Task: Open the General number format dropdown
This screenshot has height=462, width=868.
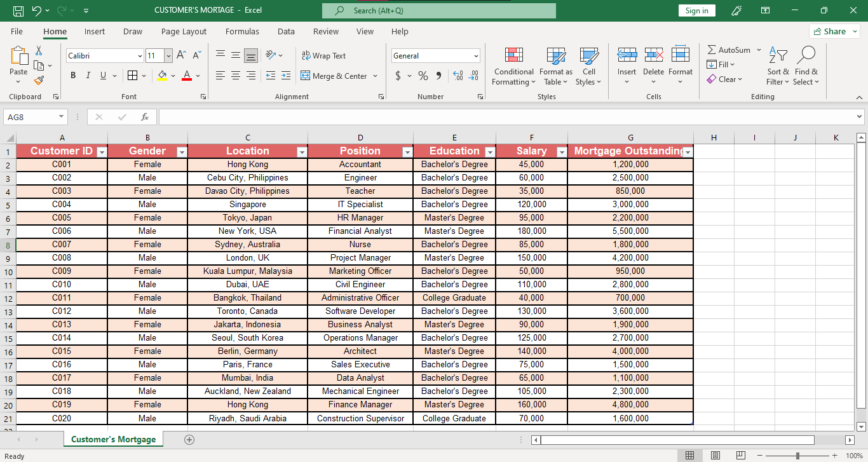Action: [476, 56]
